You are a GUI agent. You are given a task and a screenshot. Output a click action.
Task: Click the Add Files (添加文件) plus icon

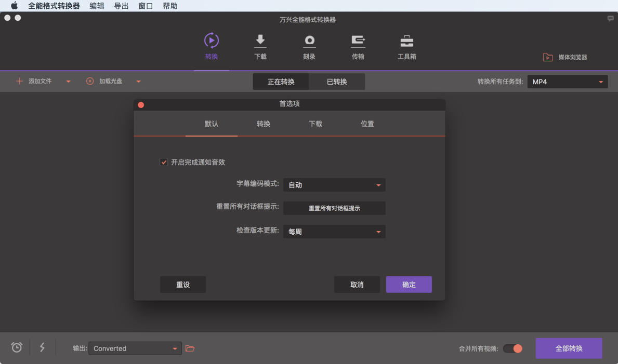click(x=19, y=81)
